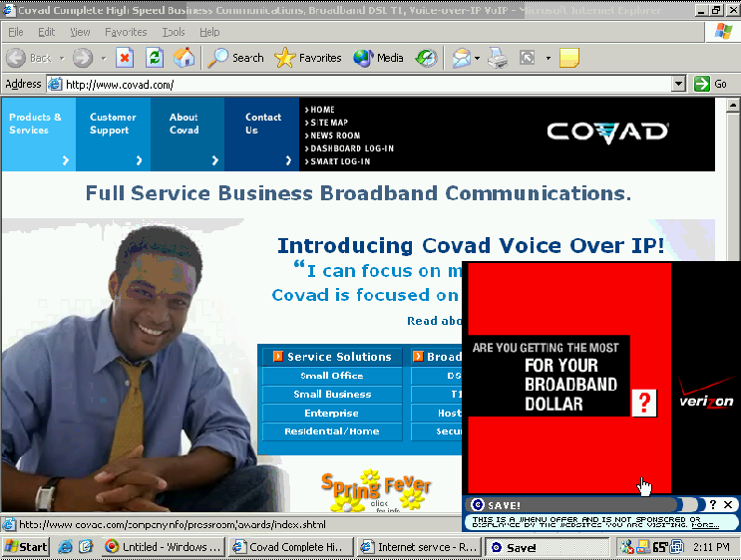
Task: Expand the Address bar dropdown list
Action: pyautogui.click(x=678, y=84)
